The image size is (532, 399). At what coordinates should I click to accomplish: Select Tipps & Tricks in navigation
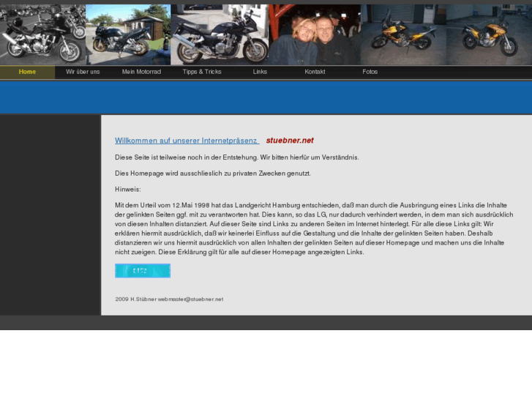(x=202, y=72)
